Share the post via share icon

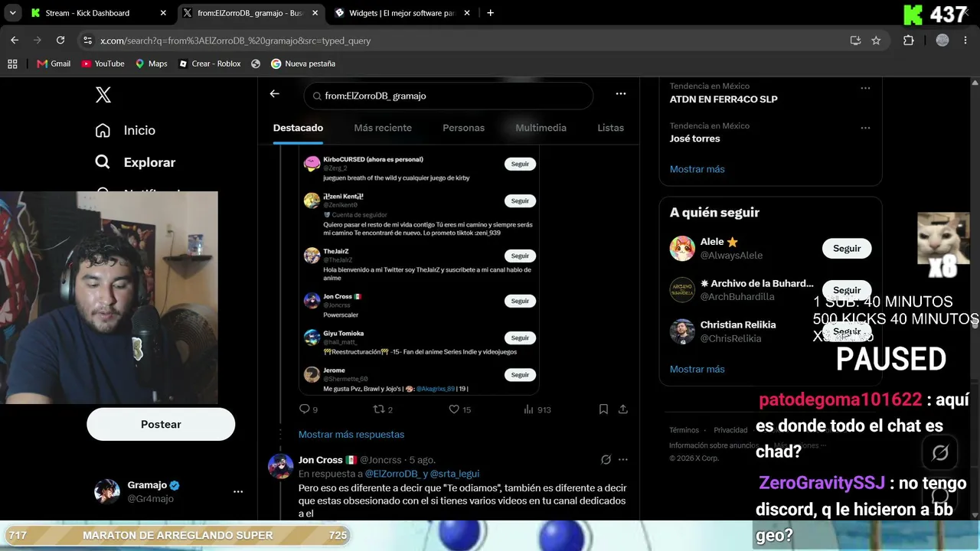pyautogui.click(x=623, y=409)
